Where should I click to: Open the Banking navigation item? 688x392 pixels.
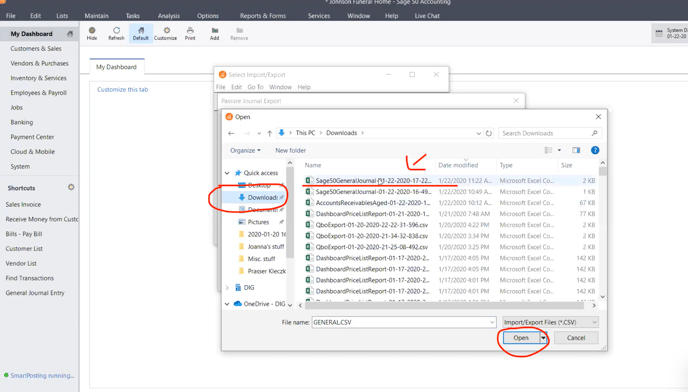(22, 122)
